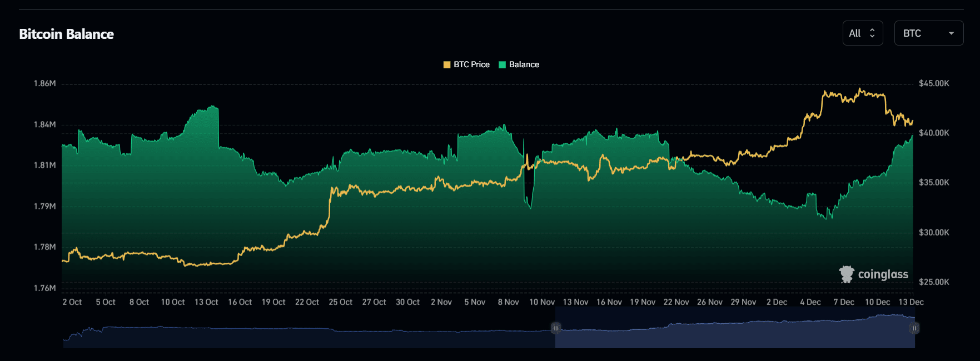The width and height of the screenshot is (980, 361).
Task: Click the caret arrow in the BTC dropdown
Action: pos(951,33)
